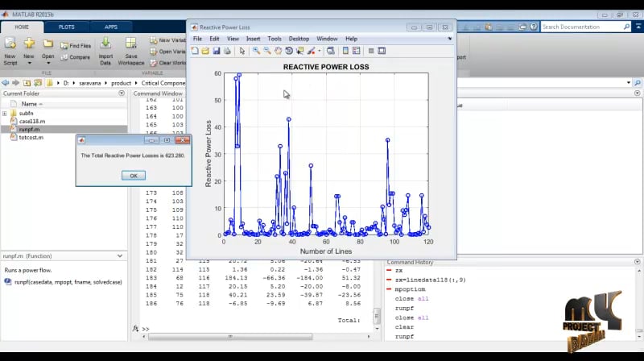Viewport: 644px width, 361px height.
Task: Click Open Variable in ribbon
Action: click(167, 52)
